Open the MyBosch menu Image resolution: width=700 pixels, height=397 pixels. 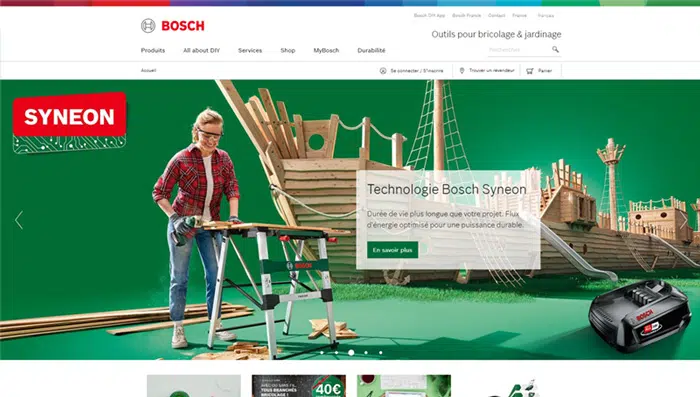[x=326, y=50]
